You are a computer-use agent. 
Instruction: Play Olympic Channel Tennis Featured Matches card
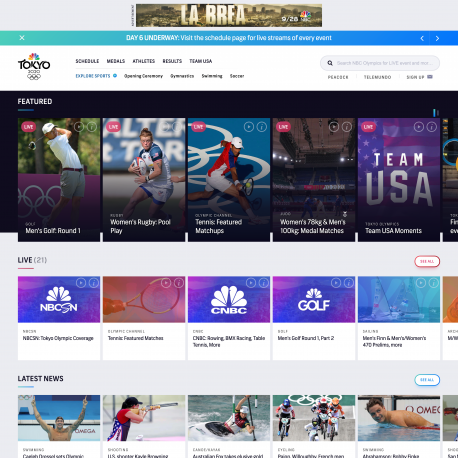click(166, 283)
